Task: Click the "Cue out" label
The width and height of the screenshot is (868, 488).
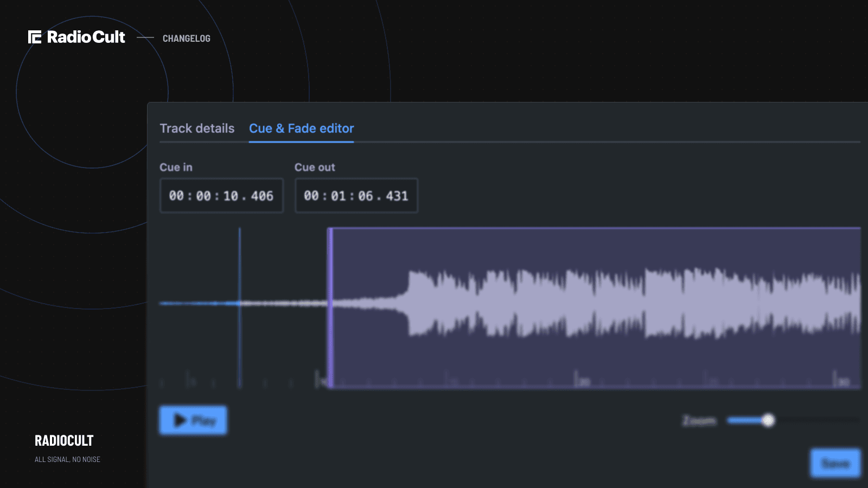Action: point(315,168)
